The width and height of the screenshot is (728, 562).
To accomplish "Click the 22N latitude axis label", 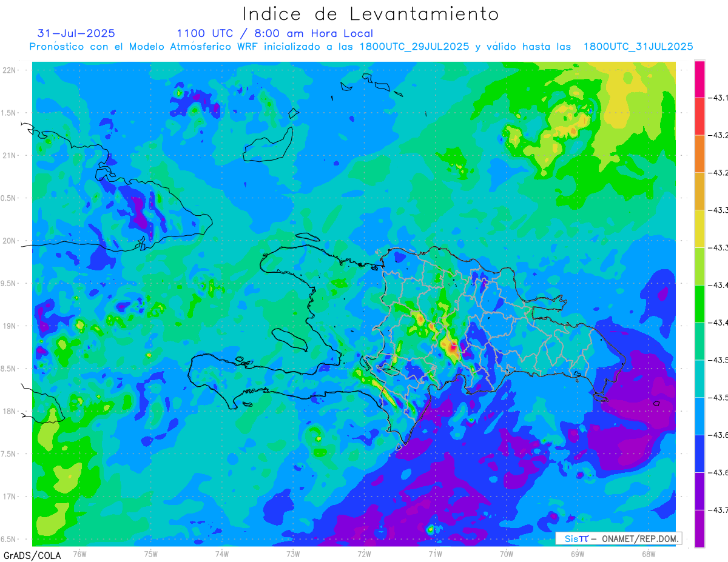I will pos(10,70).
